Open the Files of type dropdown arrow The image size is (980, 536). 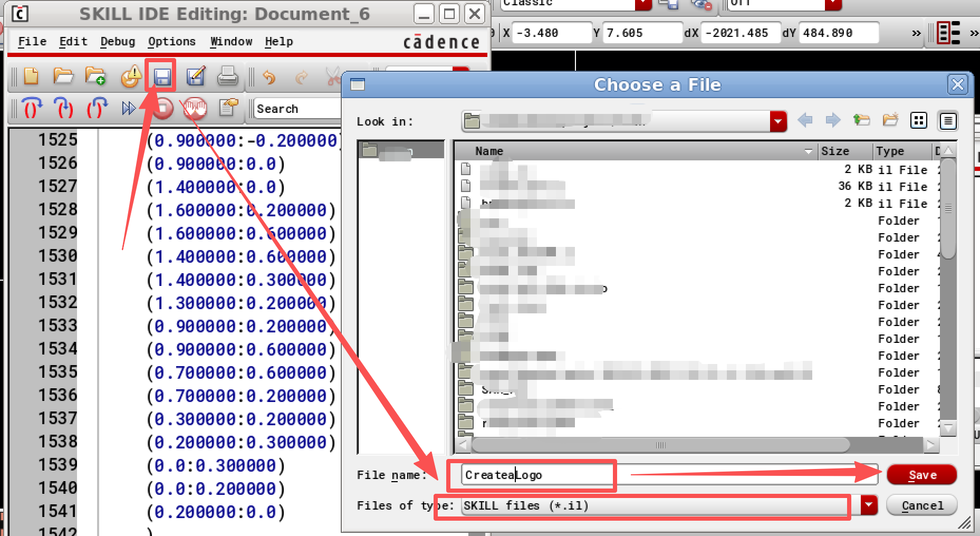869,505
